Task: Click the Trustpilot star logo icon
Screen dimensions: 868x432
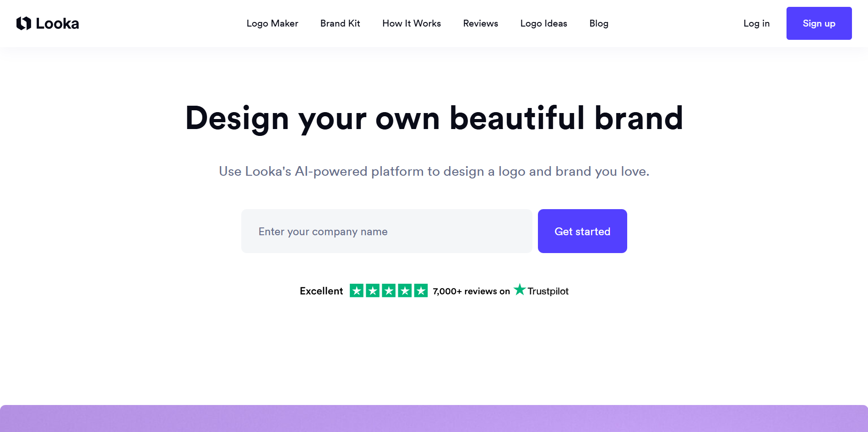Action: point(520,290)
